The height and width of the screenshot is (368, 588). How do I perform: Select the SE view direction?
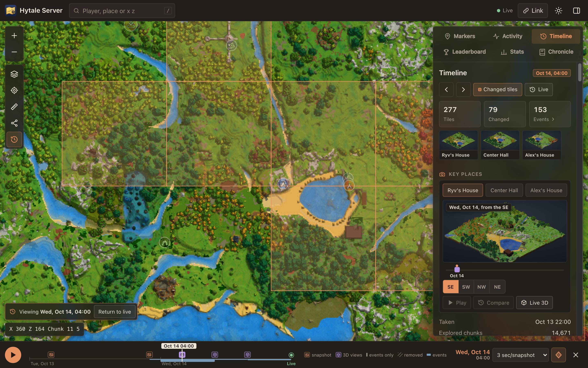pyautogui.click(x=450, y=287)
